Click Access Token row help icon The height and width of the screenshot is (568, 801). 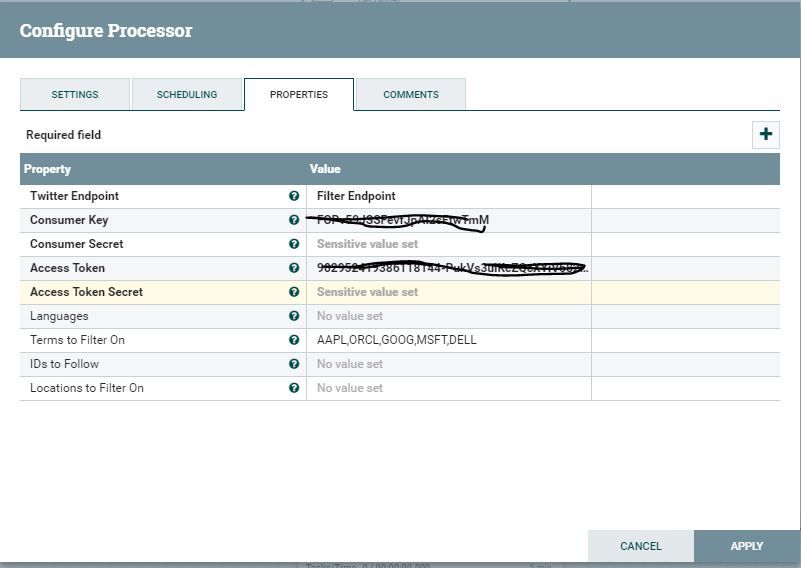[294, 268]
